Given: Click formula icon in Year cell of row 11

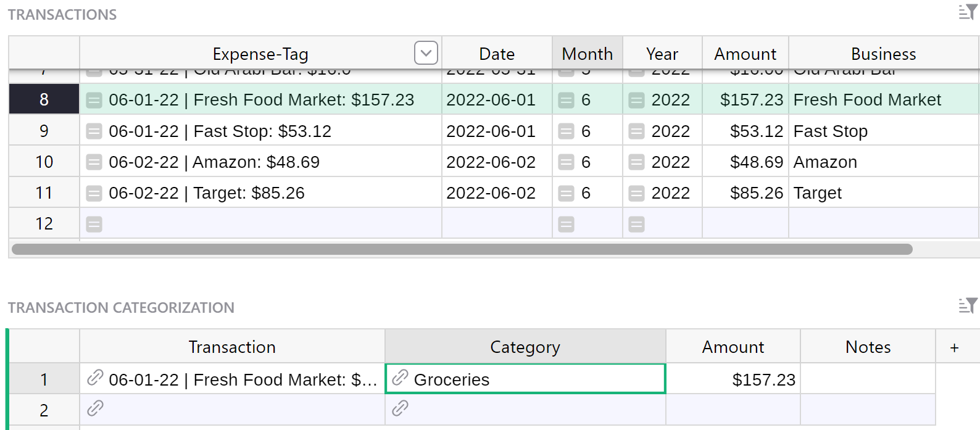Looking at the screenshot, I should (x=636, y=193).
